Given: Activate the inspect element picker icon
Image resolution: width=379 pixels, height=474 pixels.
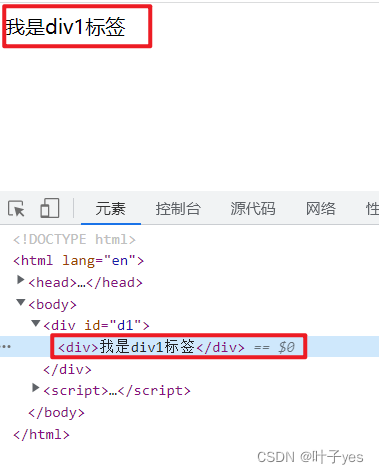Looking at the screenshot, I should tap(16, 209).
